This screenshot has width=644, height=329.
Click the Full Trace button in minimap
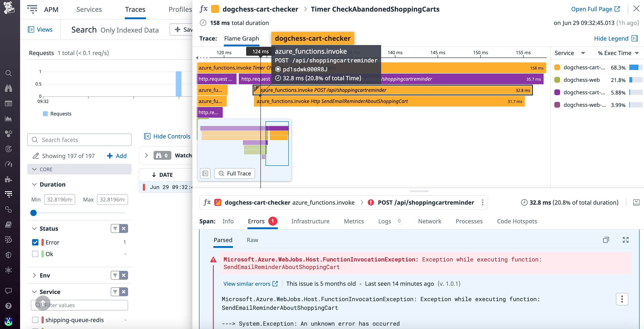pyautogui.click(x=234, y=173)
